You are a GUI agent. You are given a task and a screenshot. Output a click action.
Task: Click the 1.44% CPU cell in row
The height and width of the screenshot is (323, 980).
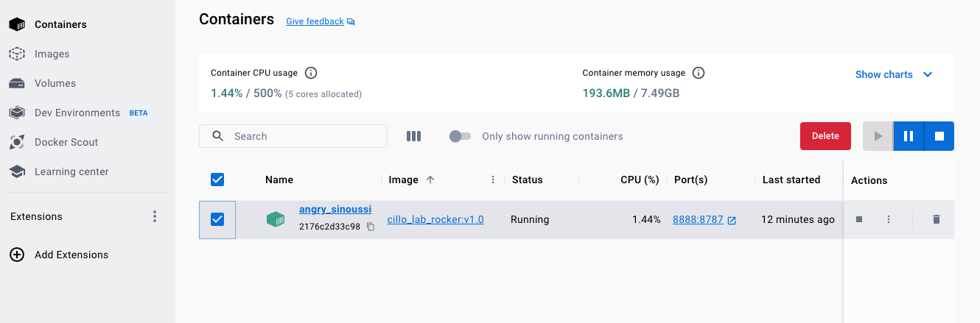coord(646,219)
